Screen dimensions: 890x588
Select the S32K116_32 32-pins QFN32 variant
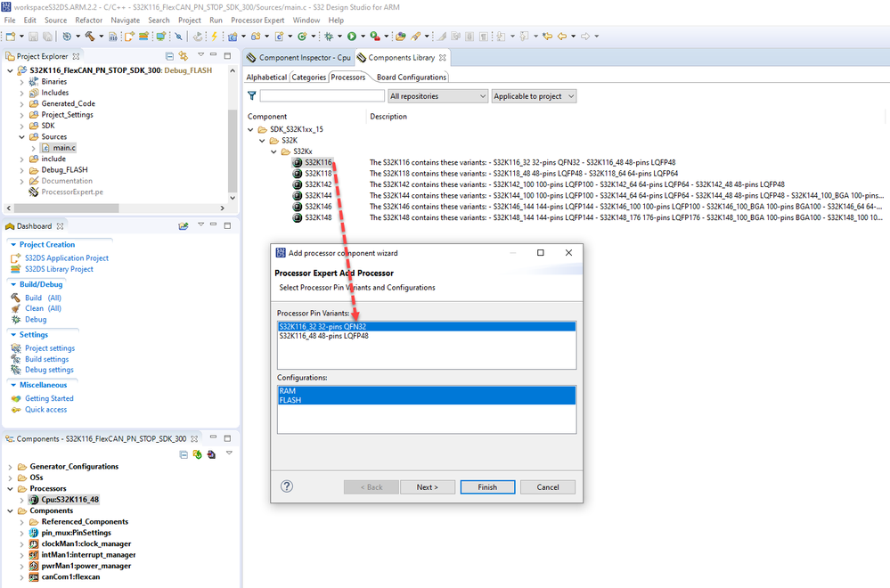426,327
